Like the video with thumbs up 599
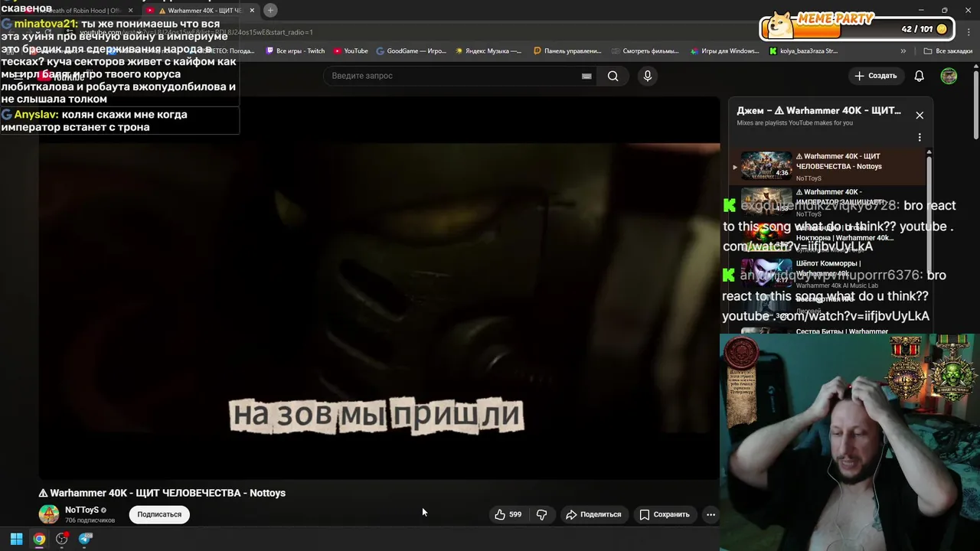The height and width of the screenshot is (551, 980). click(508, 514)
